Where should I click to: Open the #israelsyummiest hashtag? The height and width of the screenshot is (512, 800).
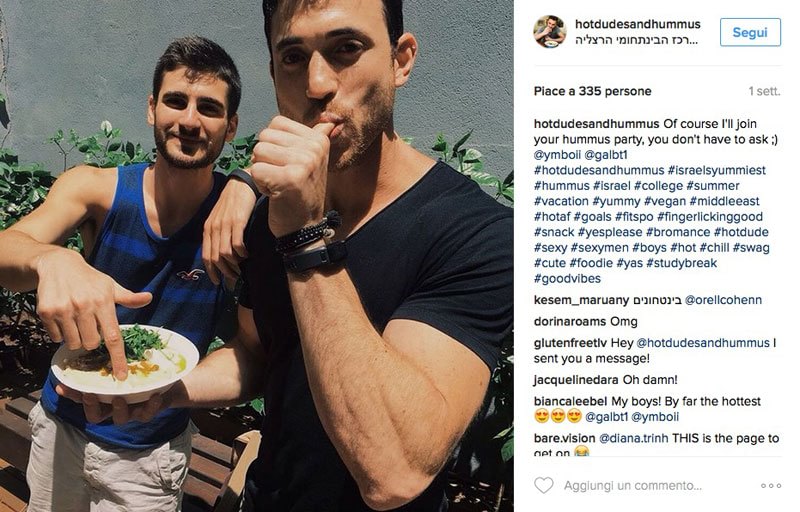click(x=716, y=170)
